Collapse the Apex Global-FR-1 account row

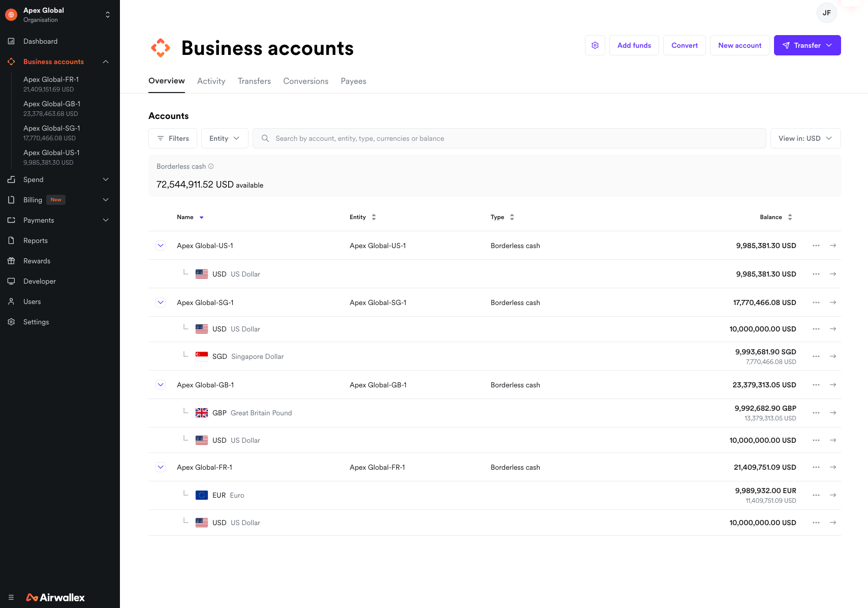point(161,467)
